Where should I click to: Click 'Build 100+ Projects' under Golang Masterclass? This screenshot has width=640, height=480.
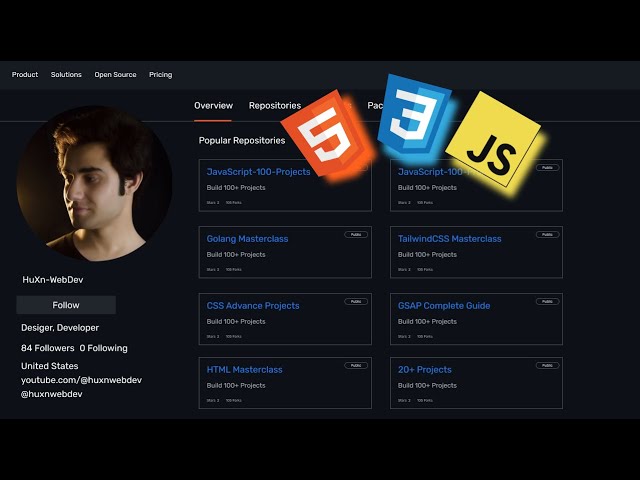tap(236, 255)
